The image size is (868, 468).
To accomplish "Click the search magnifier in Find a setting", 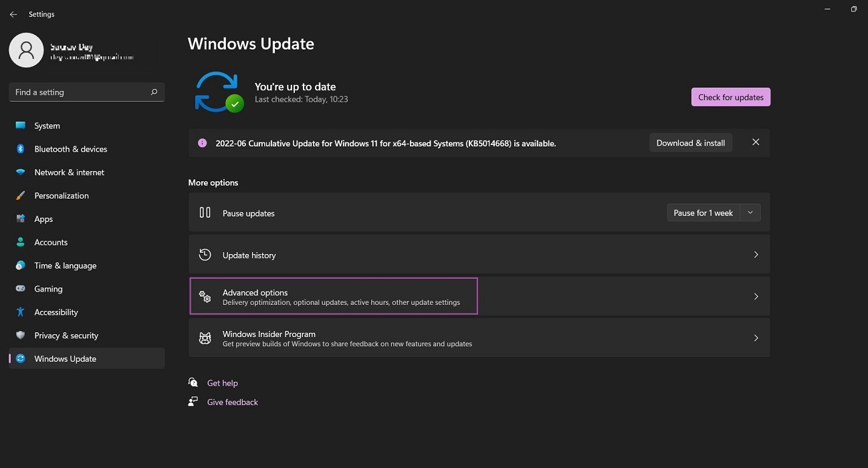I will [x=153, y=92].
